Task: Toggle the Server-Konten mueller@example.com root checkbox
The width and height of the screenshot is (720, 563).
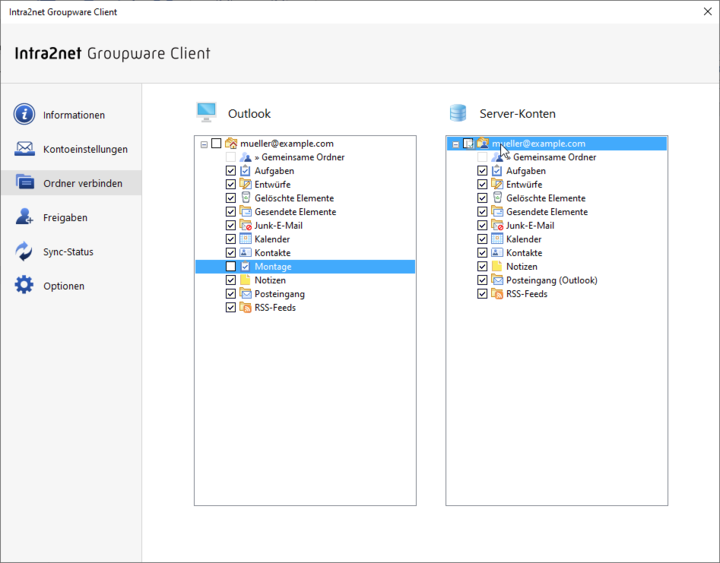Action: pyautogui.click(x=468, y=143)
